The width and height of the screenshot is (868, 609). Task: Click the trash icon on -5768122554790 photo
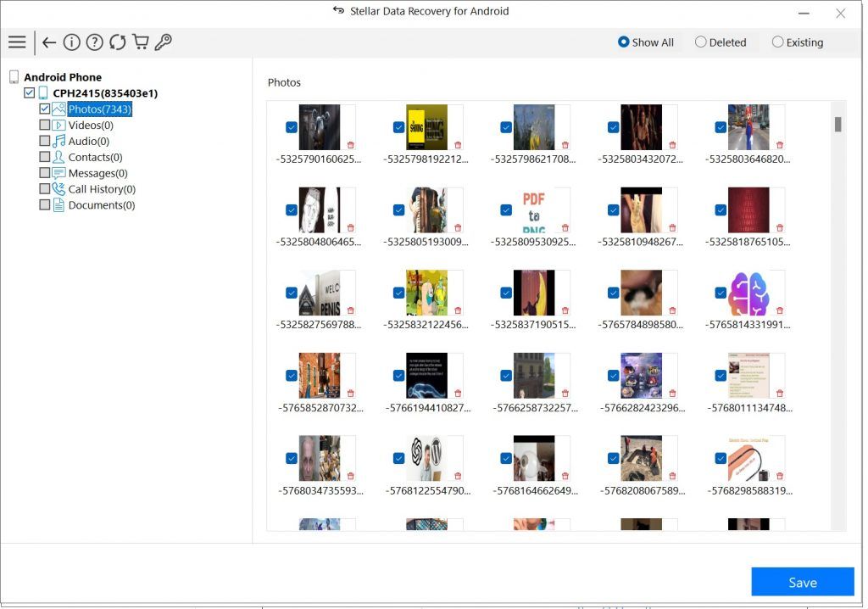[458, 476]
